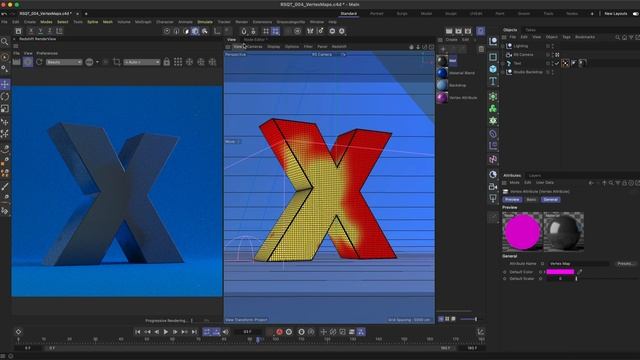Screen dimensions: 640x360
Task: Switch to Layers tab
Action: (x=535, y=176)
